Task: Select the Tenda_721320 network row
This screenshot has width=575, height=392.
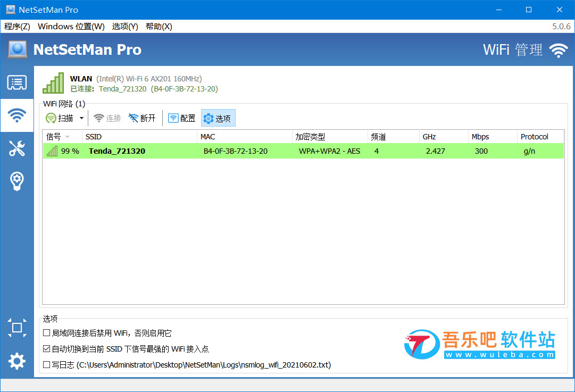Action: 303,151
